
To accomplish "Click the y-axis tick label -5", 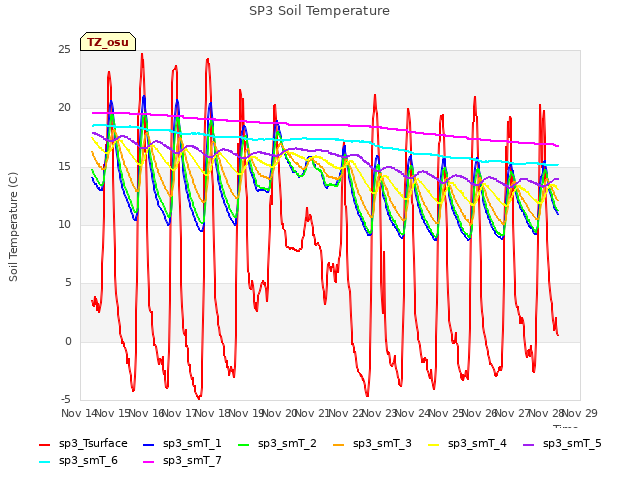I will tap(66, 399).
